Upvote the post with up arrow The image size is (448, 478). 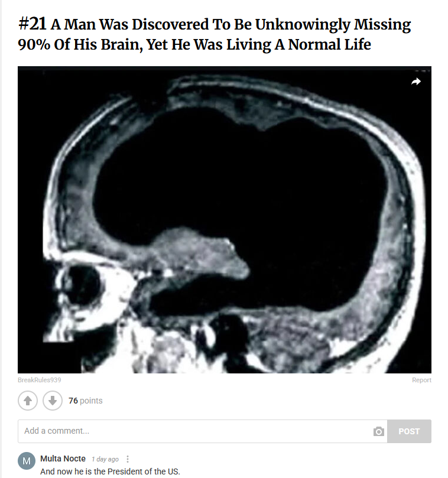tap(28, 401)
